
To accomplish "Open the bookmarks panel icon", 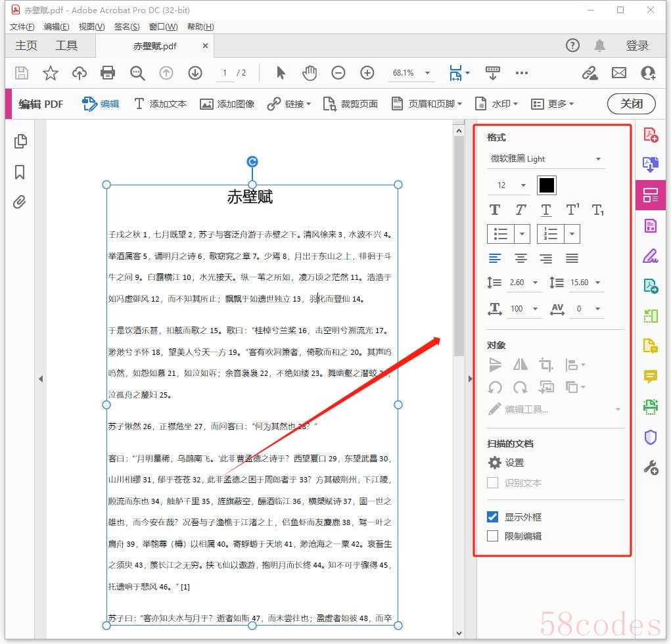I will (x=20, y=172).
